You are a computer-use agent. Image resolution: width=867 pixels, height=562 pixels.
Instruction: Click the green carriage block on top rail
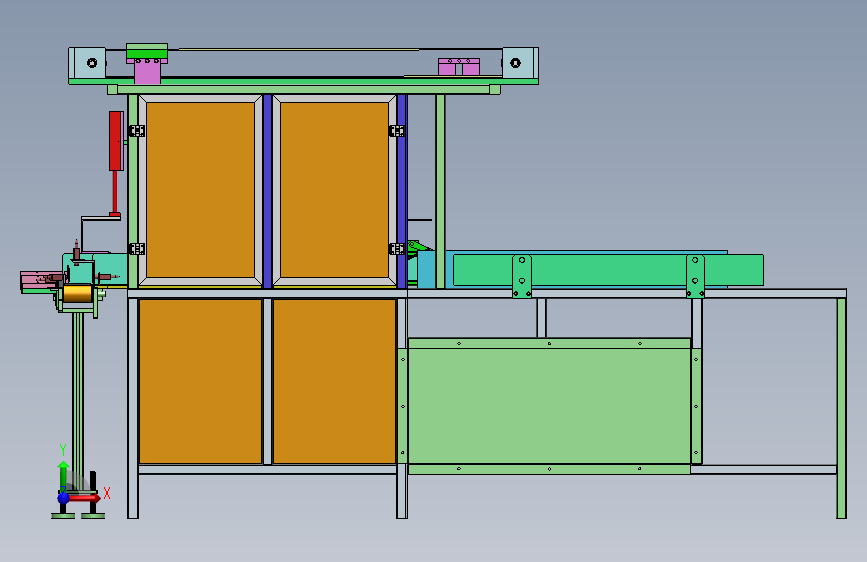[147, 51]
